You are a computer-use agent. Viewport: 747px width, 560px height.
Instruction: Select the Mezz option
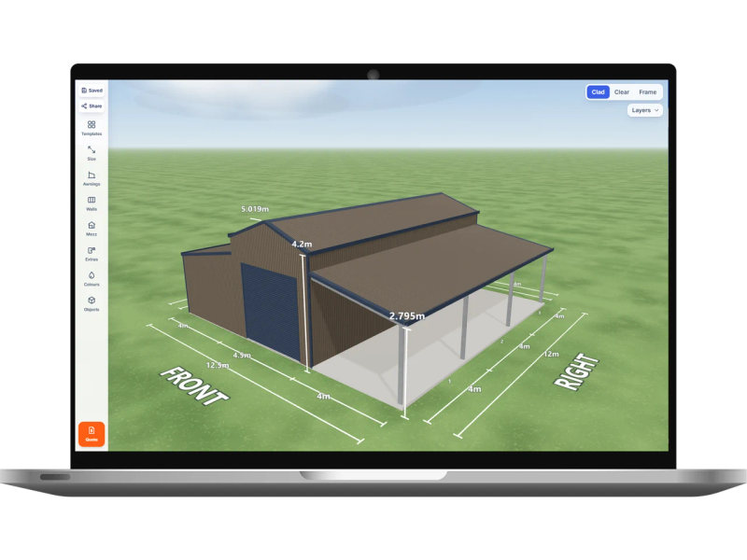[x=92, y=229]
